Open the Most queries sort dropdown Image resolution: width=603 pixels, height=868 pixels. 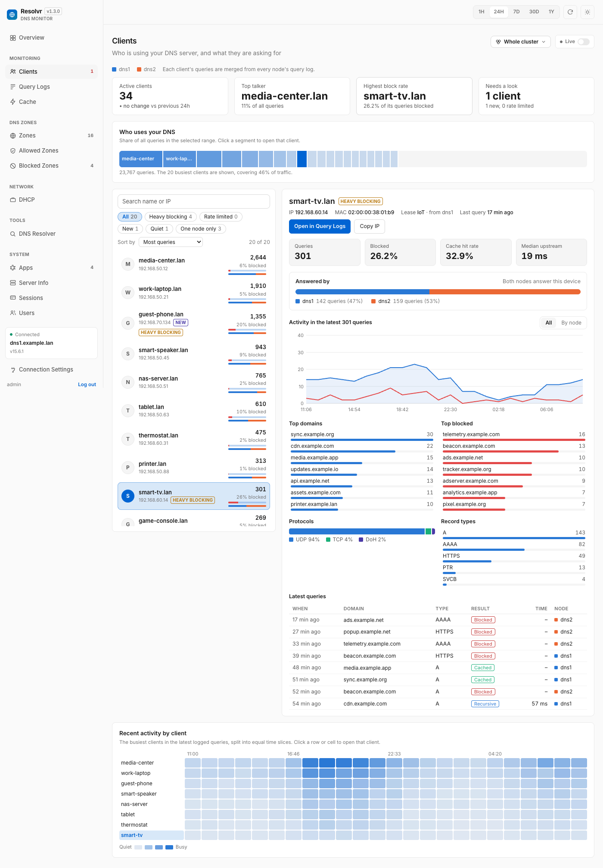[171, 242]
